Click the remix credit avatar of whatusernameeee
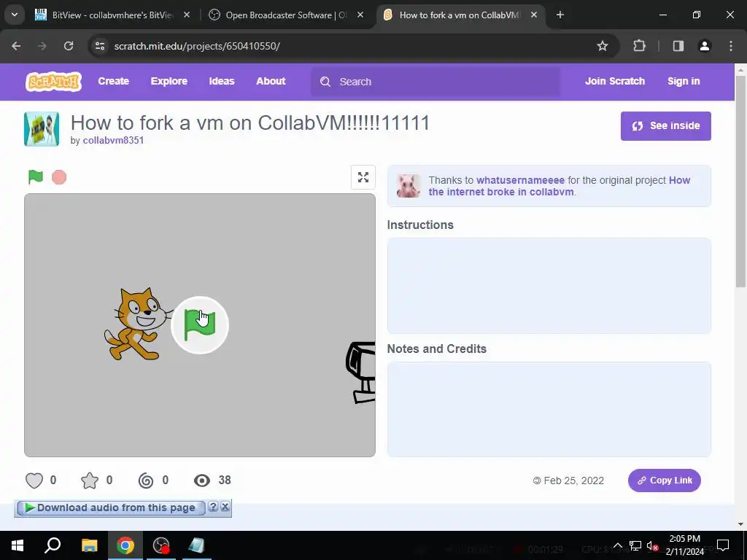The height and width of the screenshot is (560, 747). pos(409,186)
